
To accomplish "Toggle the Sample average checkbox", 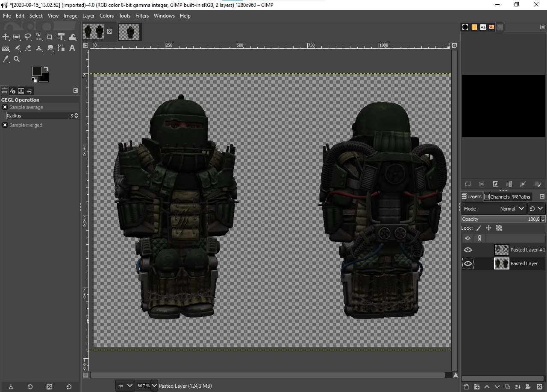I will [x=5, y=107].
